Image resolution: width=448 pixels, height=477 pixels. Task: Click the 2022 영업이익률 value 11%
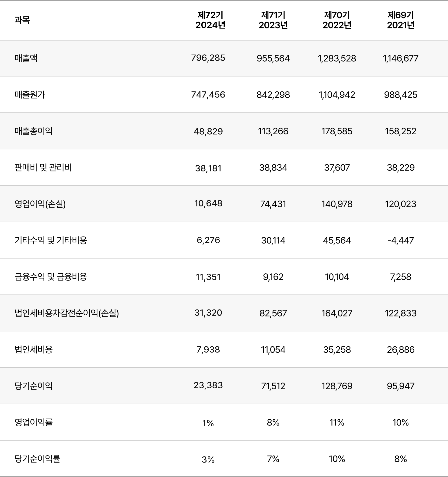(x=337, y=422)
